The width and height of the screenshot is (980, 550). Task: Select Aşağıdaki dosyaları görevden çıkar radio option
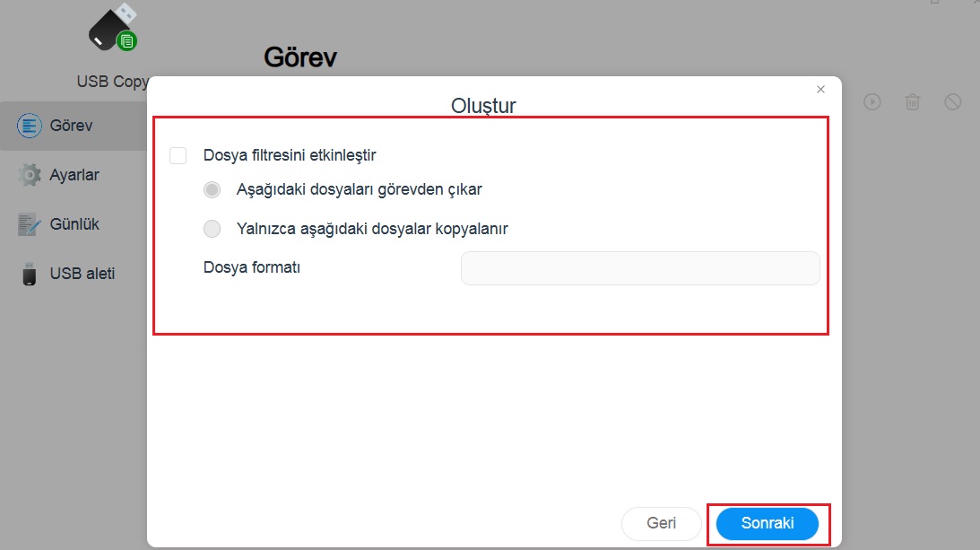coord(212,190)
